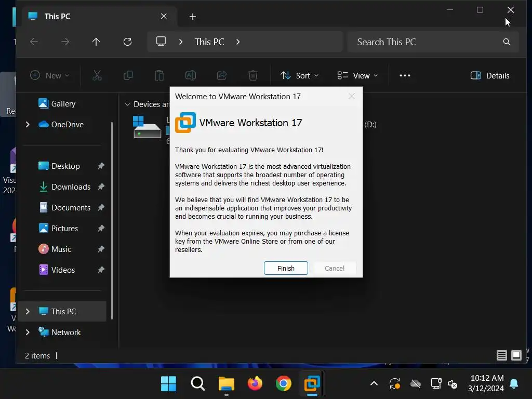Open the Windows Start menu
The height and width of the screenshot is (399, 532).
pos(169,384)
